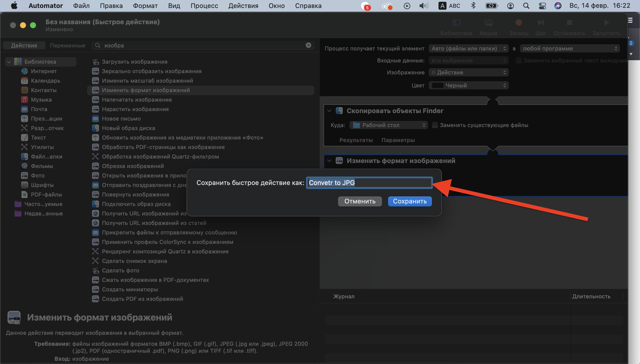Screen dimensions: 640x364
Task: Open the Правка menu
Action: pos(111,6)
